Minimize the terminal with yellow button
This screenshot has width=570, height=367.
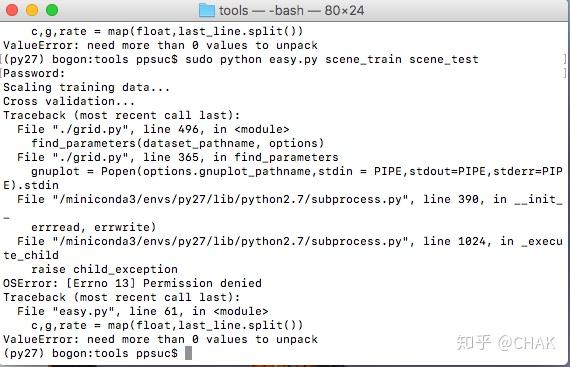coord(32,10)
